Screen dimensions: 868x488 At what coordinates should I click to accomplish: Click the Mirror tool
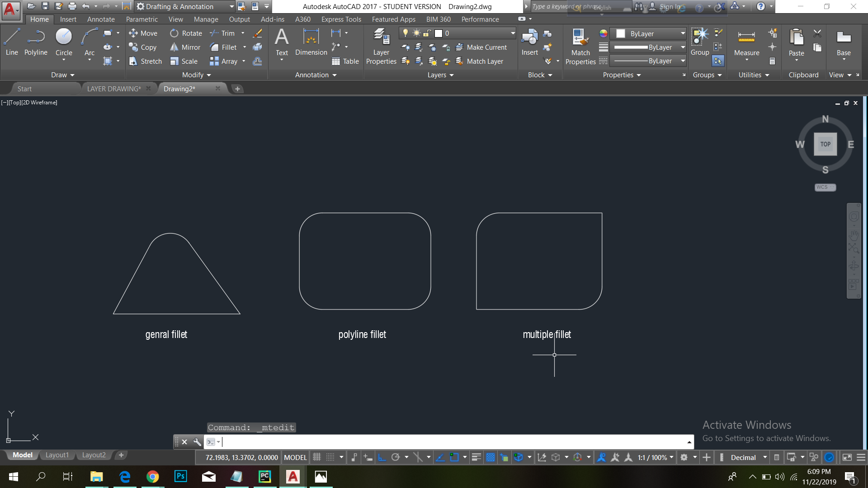coord(185,47)
